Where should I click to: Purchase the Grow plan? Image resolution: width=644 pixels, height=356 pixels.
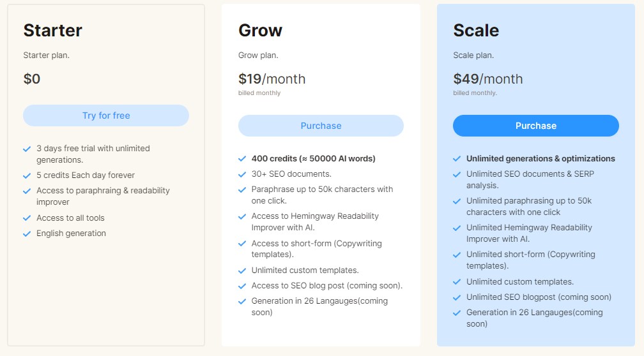pos(321,126)
